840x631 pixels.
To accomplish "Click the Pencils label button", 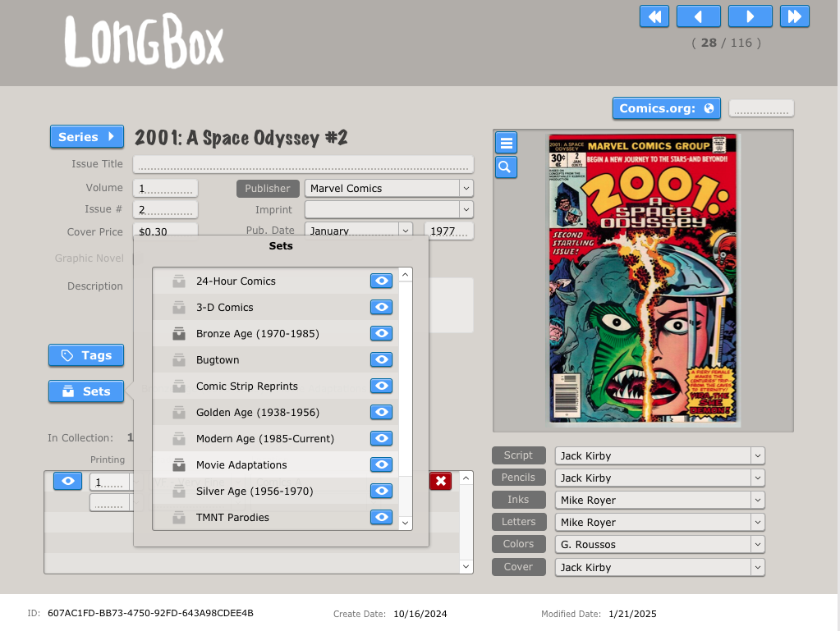I will (519, 478).
